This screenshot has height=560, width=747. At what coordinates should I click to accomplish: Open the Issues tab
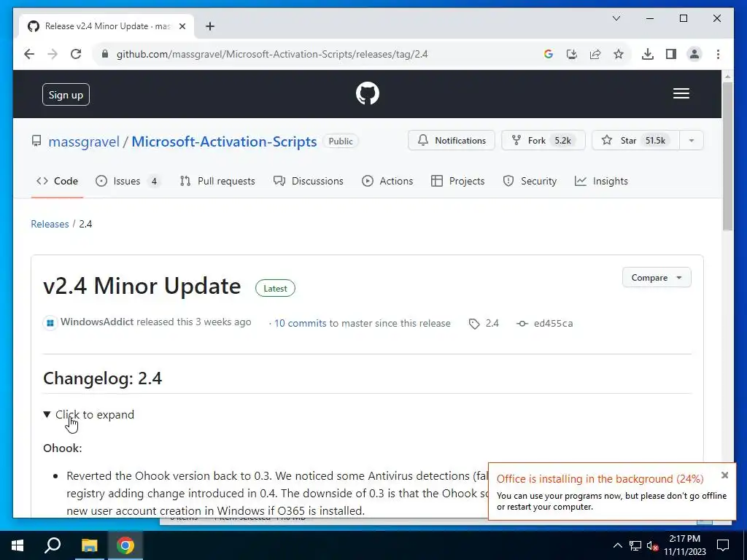128,181
